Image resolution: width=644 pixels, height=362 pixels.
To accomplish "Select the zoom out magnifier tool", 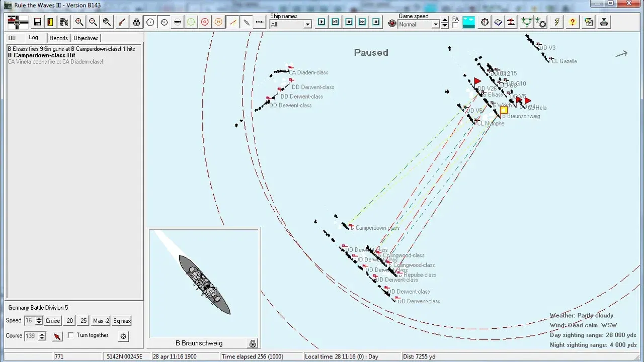I will coord(93,22).
